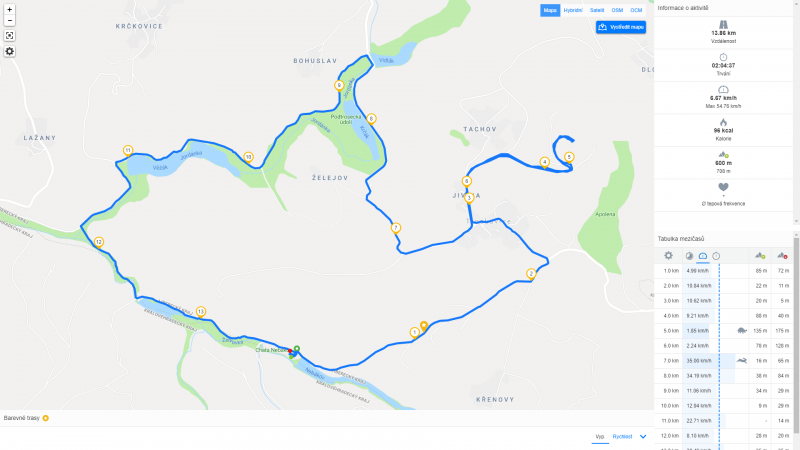The width and height of the screenshot is (800, 450).
Task: Click the elevation loss mountain icon
Action: [x=782, y=256]
